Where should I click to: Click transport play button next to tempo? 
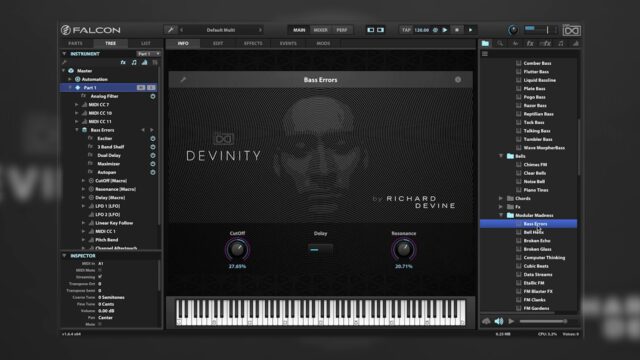coord(445,30)
